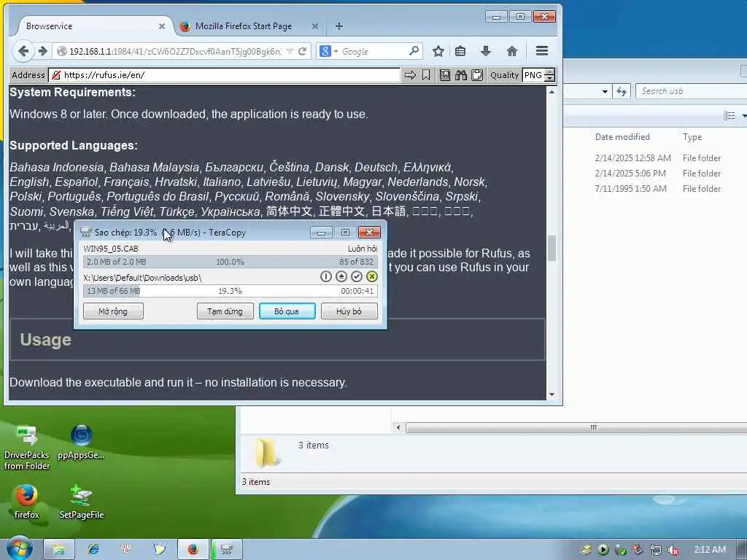Click the Browservice go arrow icon
This screenshot has width=747, height=560.
coord(410,75)
